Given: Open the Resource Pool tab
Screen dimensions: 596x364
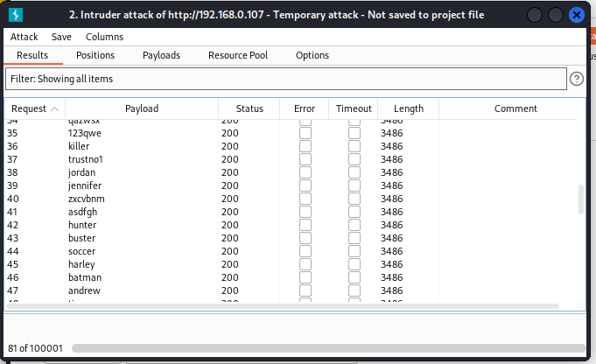Looking at the screenshot, I should pyautogui.click(x=238, y=55).
